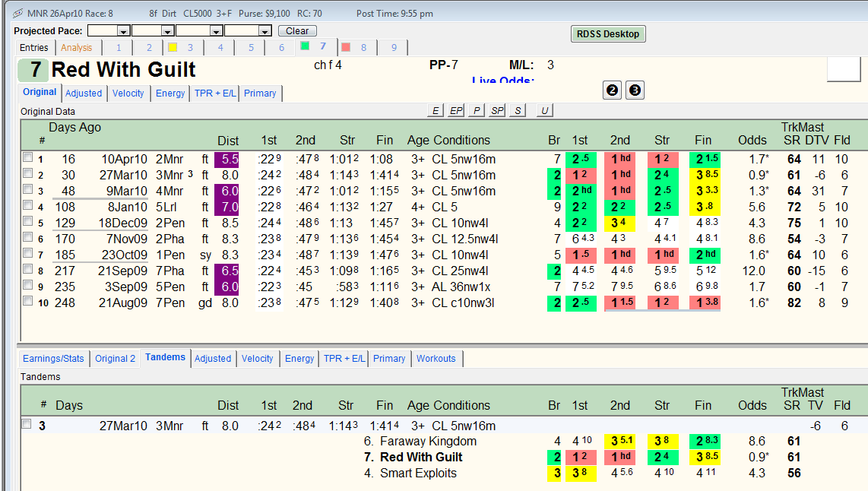Viewport: 868px width, 491px height.
Task: Check the box for line 10, 21Aug09
Action: (27, 301)
